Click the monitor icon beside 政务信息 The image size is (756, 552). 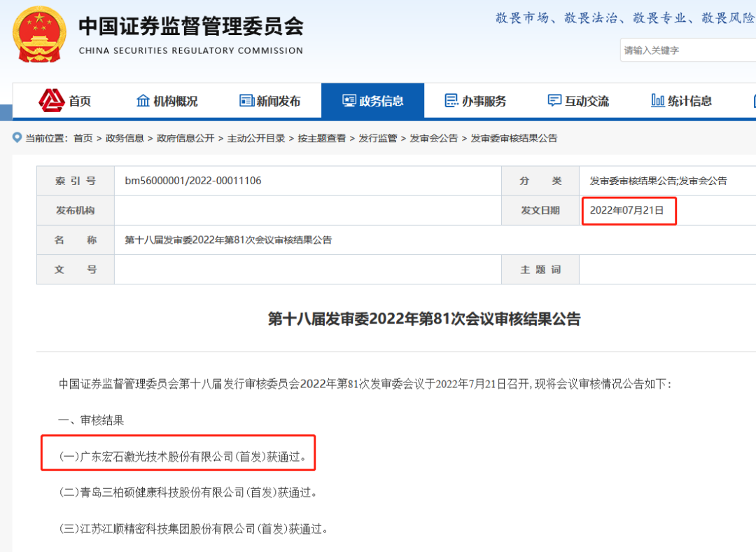coord(349,100)
